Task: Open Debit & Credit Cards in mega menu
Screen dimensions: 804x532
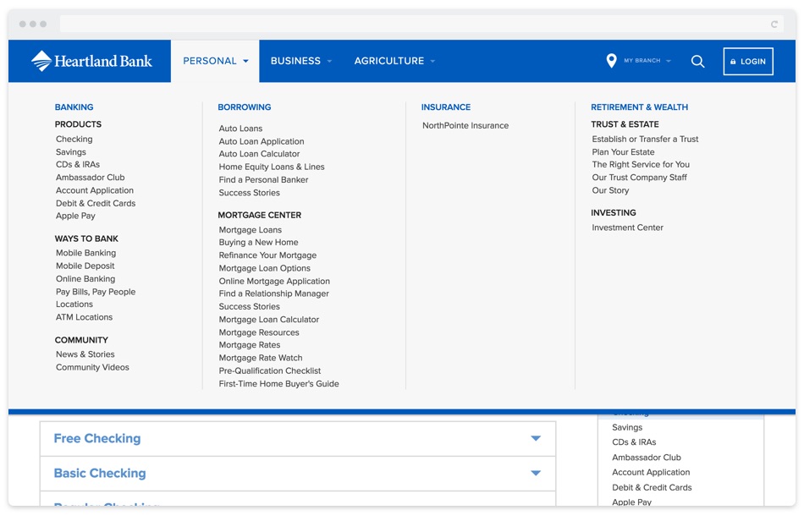Action: [96, 203]
